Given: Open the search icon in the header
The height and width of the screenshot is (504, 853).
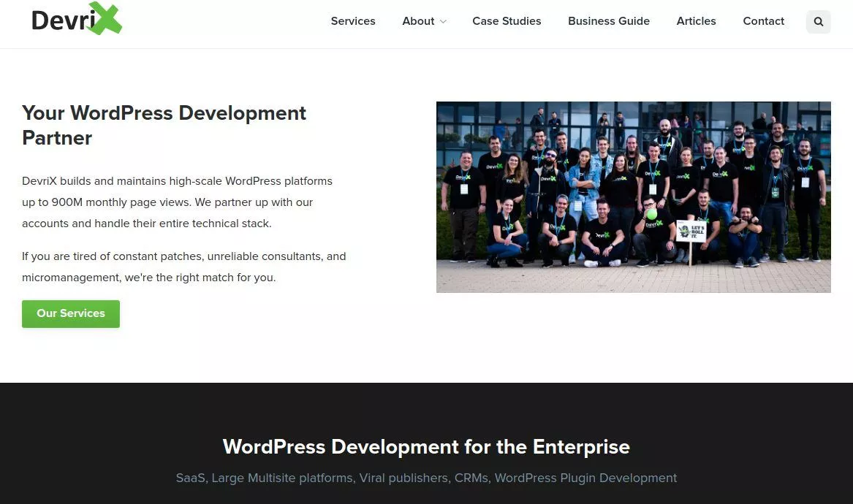Looking at the screenshot, I should [x=818, y=22].
